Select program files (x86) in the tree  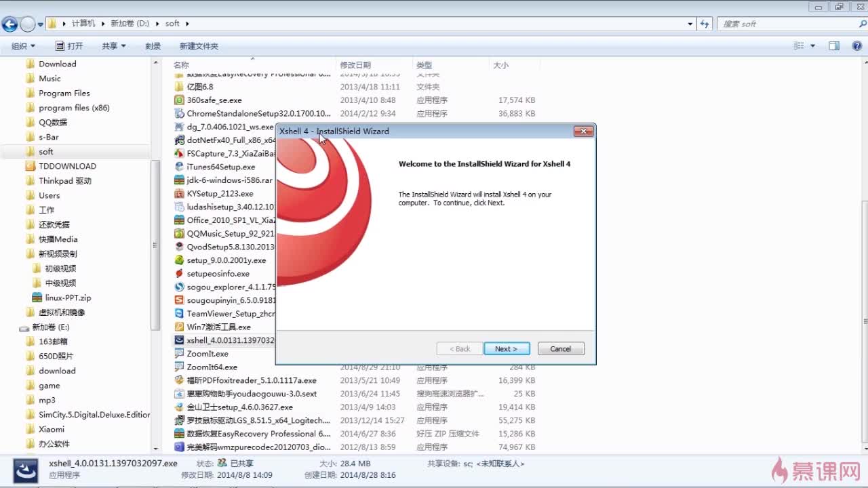tap(74, 108)
